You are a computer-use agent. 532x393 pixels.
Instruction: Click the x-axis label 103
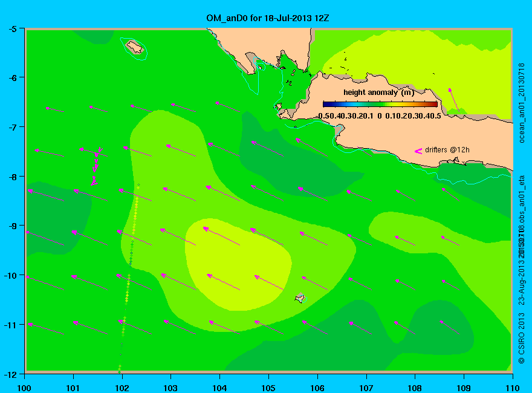170,388
